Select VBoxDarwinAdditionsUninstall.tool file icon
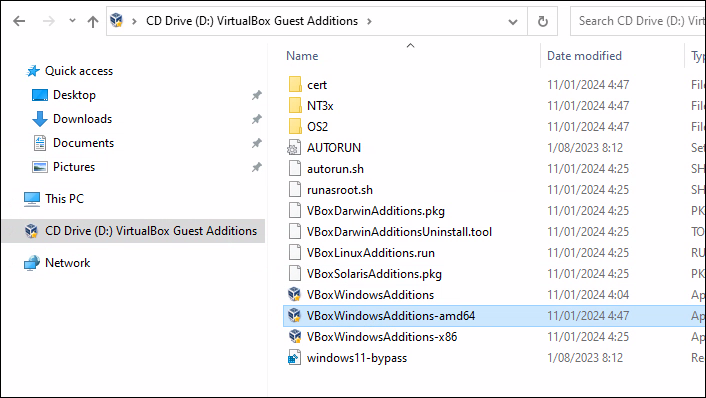 pos(294,232)
